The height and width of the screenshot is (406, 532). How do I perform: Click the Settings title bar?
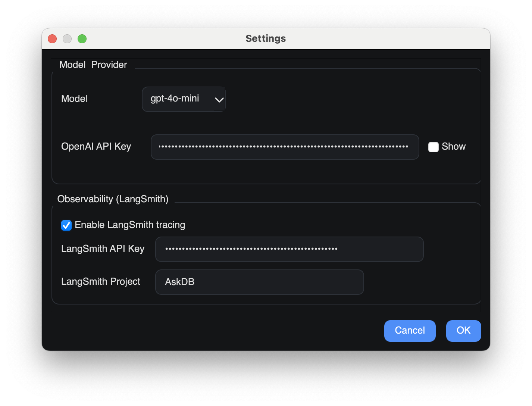point(265,38)
